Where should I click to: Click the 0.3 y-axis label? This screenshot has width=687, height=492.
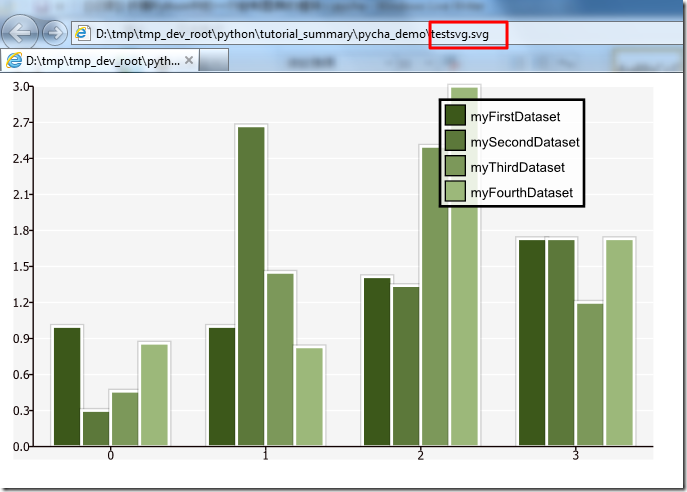coord(21,411)
